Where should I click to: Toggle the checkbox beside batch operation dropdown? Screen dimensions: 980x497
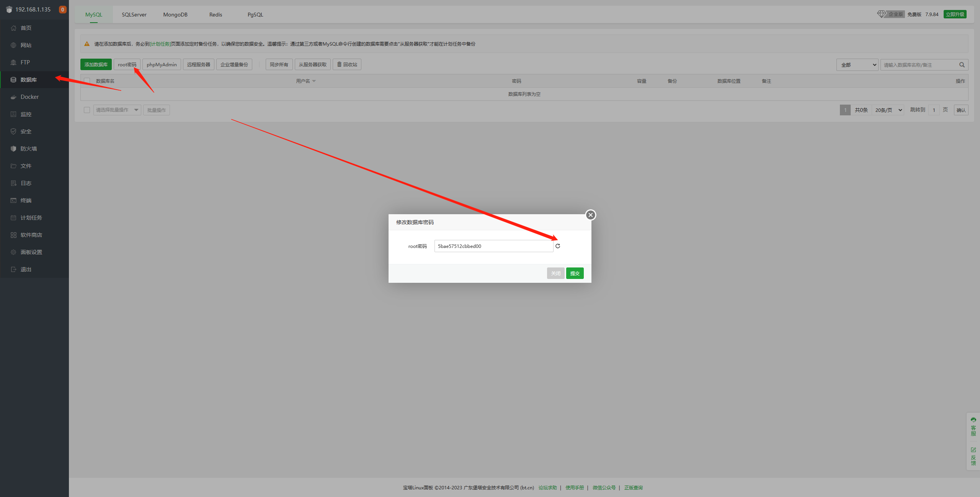coord(87,110)
